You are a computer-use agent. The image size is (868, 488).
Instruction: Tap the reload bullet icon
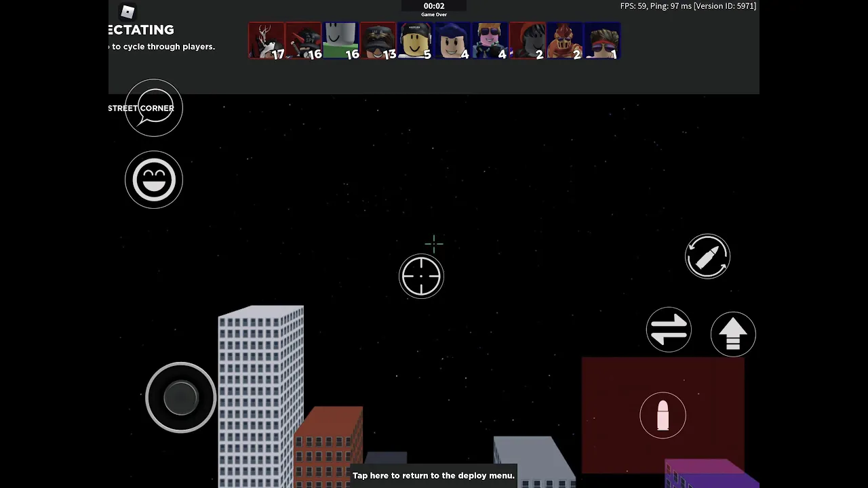707,256
